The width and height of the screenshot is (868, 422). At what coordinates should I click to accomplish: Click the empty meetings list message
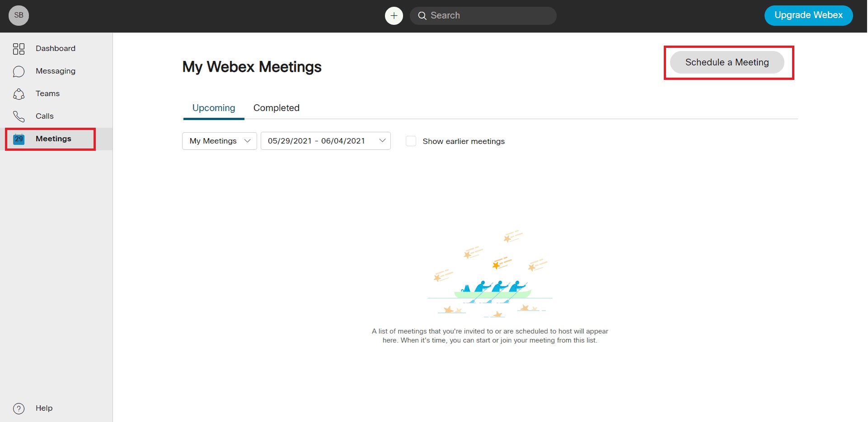(x=490, y=336)
